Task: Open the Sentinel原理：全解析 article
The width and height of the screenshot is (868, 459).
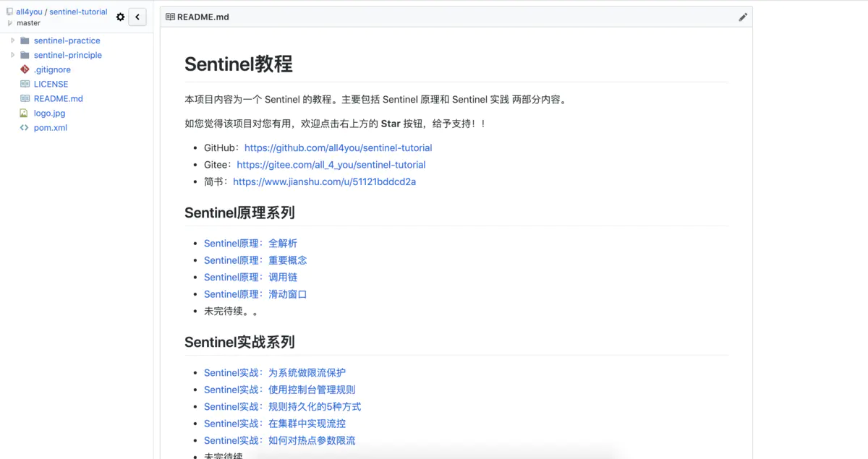Action: 250,244
